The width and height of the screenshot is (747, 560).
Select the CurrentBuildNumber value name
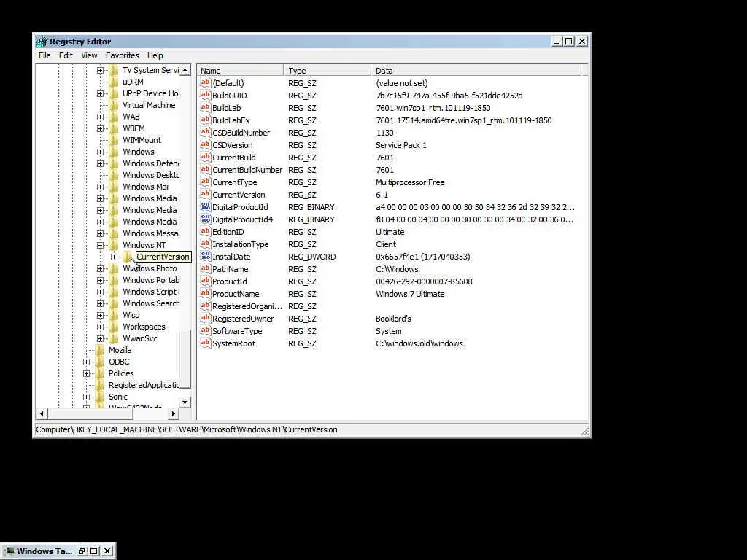247,169
